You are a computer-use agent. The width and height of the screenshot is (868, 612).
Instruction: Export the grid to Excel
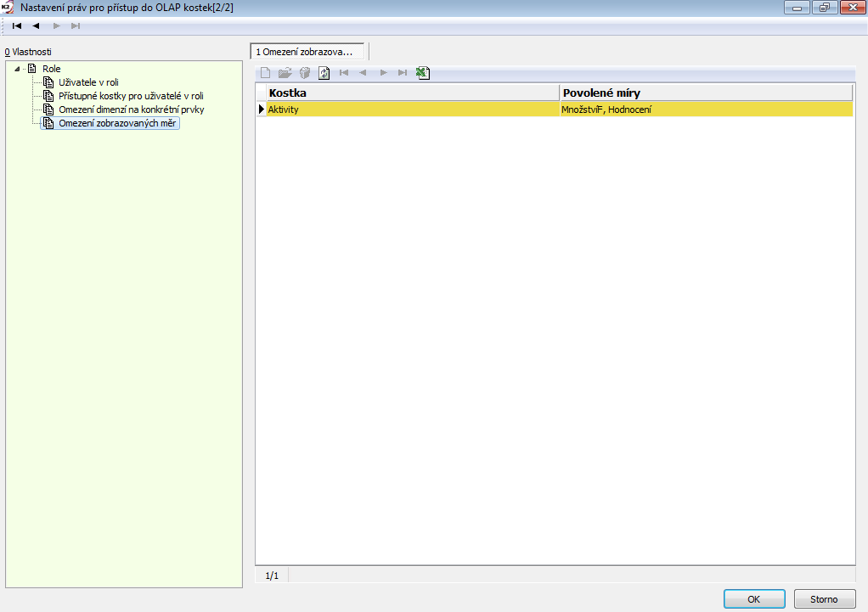pos(423,73)
